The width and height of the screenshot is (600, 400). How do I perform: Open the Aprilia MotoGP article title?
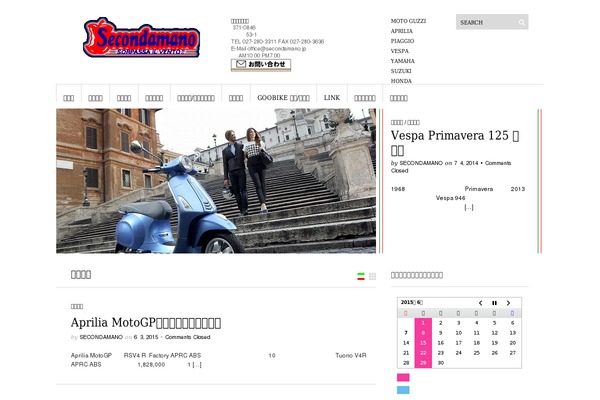pyautogui.click(x=146, y=323)
